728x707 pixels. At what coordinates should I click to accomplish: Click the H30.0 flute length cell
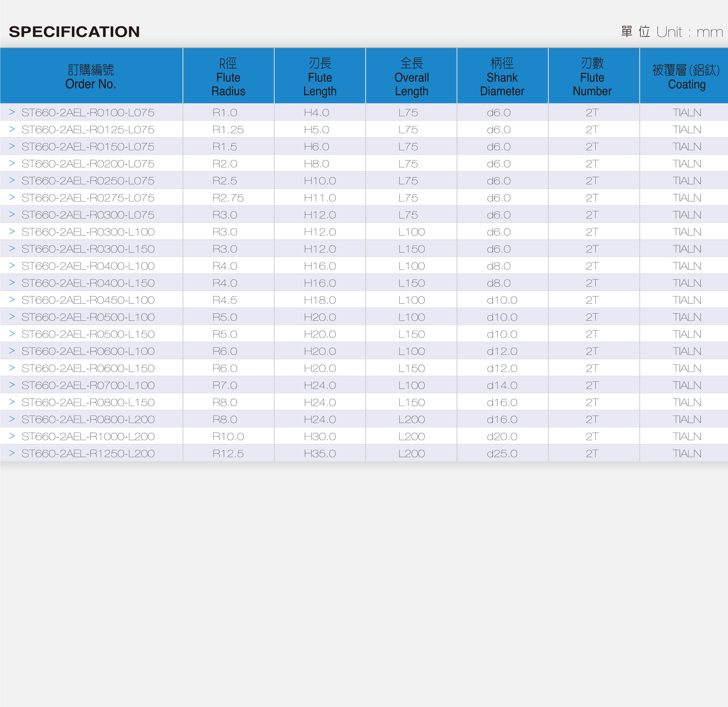click(x=320, y=436)
